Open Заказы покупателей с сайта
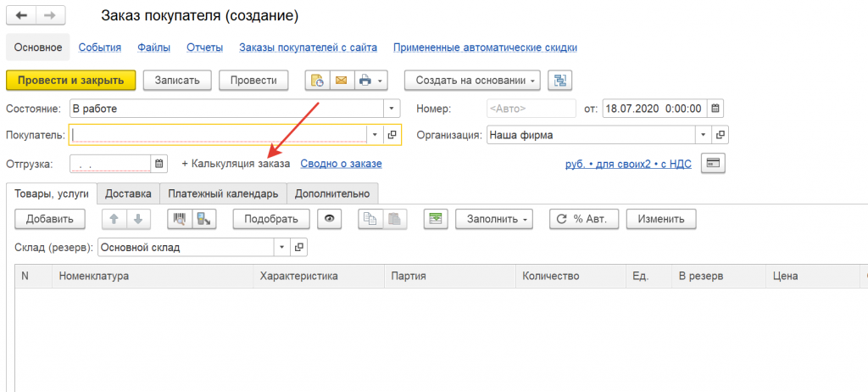Screen dimensions: 868x392 [x=309, y=48]
